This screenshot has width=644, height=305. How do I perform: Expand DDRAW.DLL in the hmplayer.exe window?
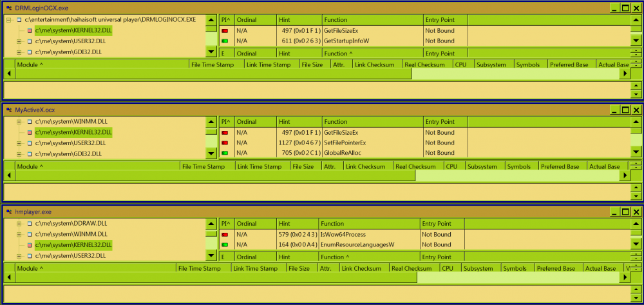point(19,224)
